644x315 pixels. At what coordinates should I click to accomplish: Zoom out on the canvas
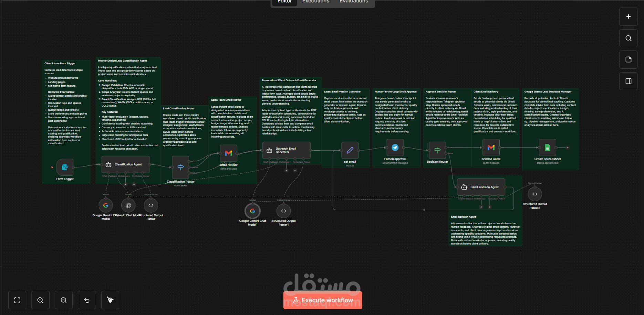click(64, 300)
